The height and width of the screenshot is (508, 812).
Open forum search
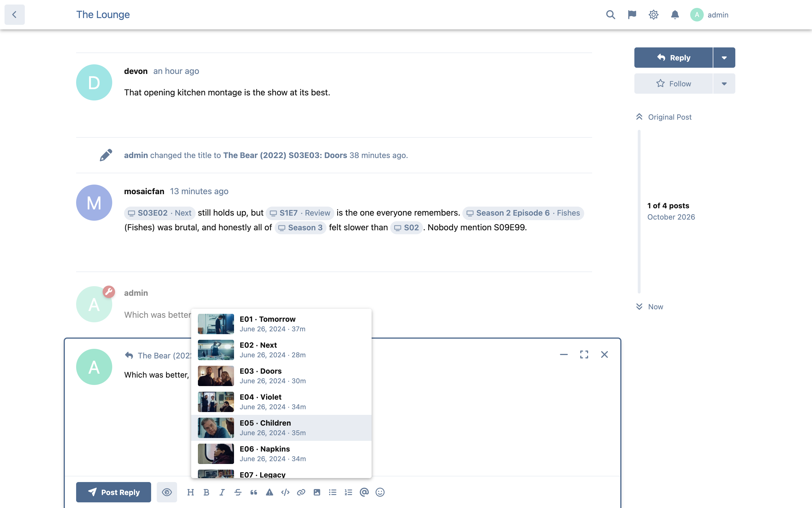tap(610, 15)
